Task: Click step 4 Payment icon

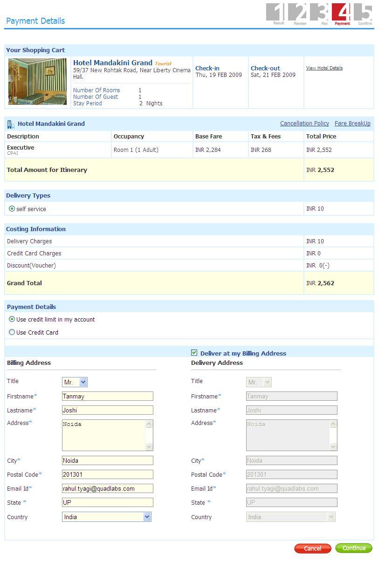Action: point(342,13)
